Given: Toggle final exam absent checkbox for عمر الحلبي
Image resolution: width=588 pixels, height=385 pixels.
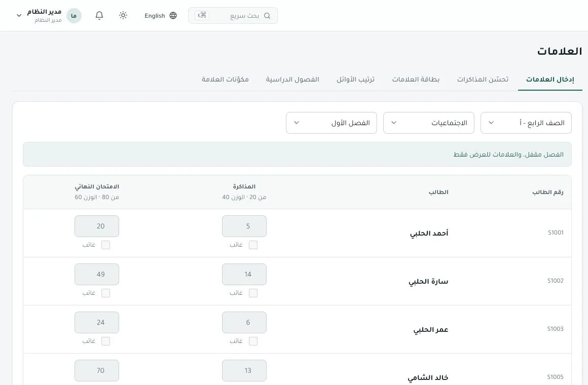Looking at the screenshot, I should (106, 341).
